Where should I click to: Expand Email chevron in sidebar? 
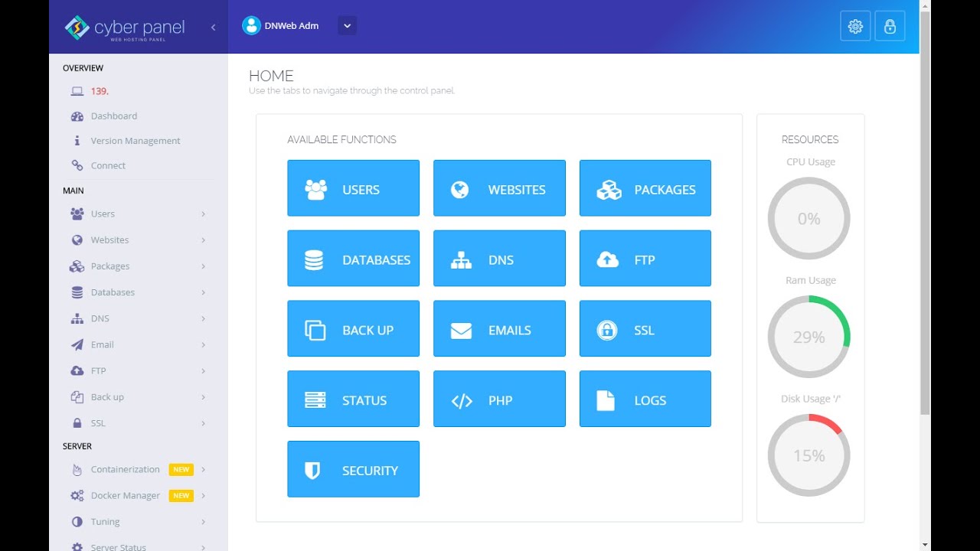click(x=203, y=345)
